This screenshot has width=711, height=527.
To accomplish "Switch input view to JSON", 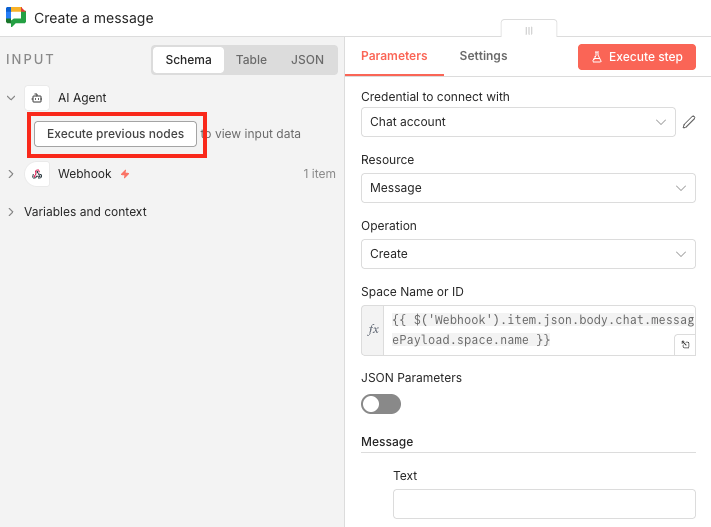I will (307, 60).
